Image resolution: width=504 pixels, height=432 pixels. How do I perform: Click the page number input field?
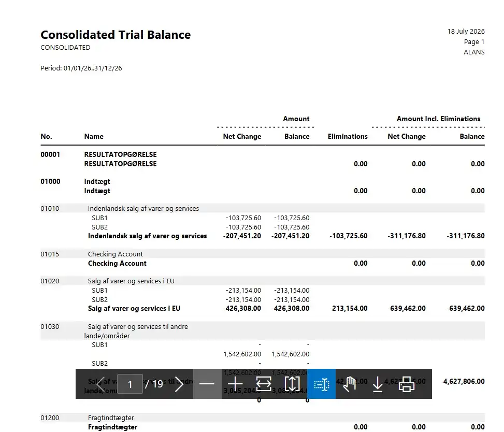(x=130, y=384)
